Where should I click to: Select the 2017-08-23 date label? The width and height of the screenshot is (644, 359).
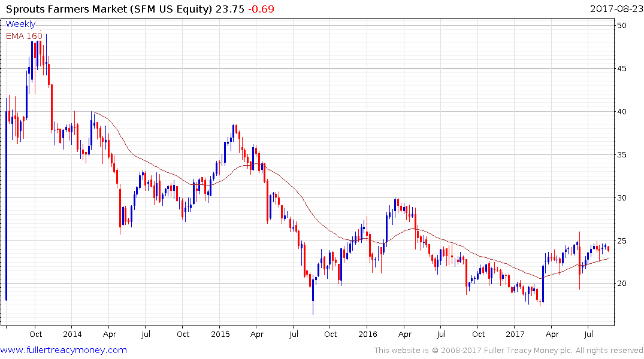[x=616, y=8]
